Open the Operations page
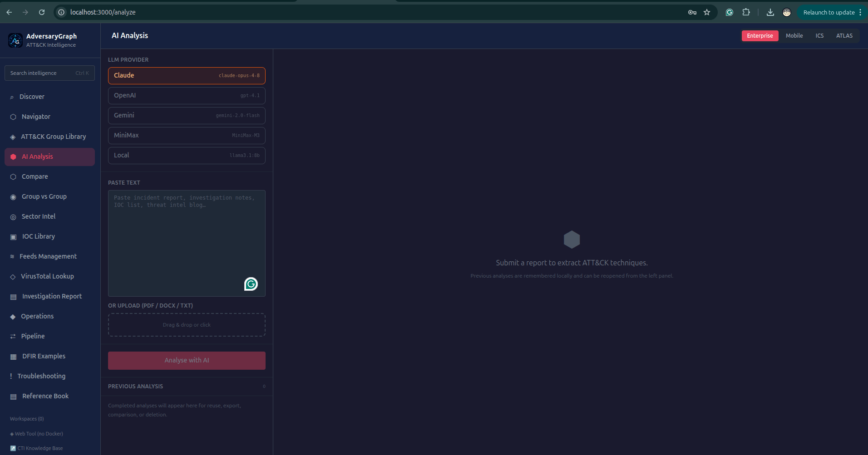The image size is (868, 455). [49, 317]
